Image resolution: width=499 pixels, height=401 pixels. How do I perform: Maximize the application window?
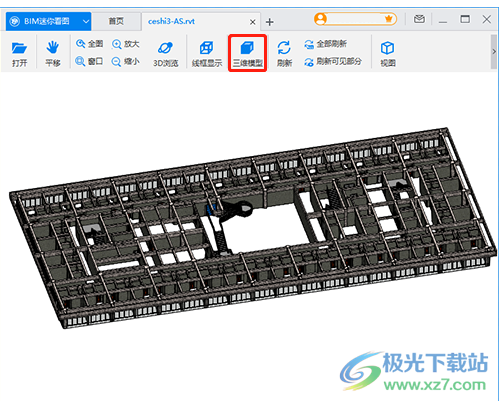(465, 19)
